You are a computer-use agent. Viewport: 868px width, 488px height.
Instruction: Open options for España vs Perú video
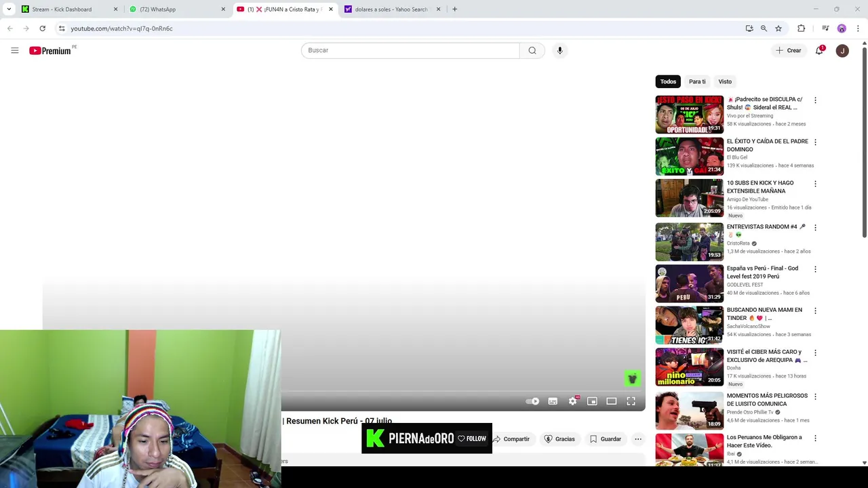[x=815, y=269]
